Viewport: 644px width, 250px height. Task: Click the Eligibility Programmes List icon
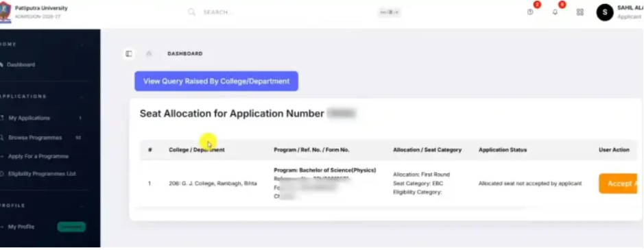point(2,174)
